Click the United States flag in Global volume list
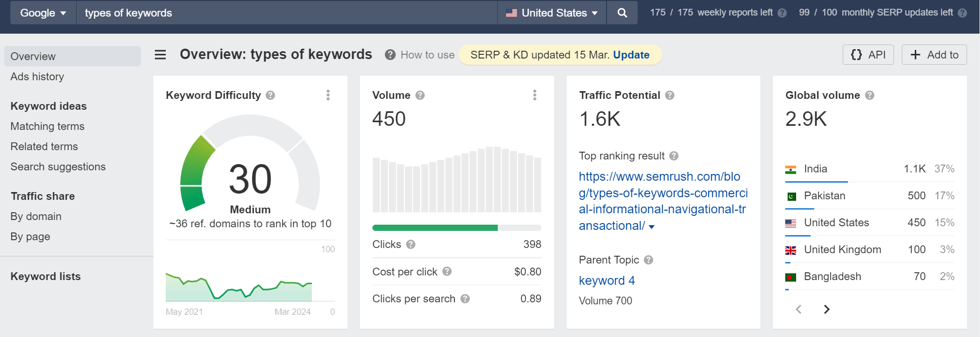This screenshot has height=337, width=980. click(791, 223)
